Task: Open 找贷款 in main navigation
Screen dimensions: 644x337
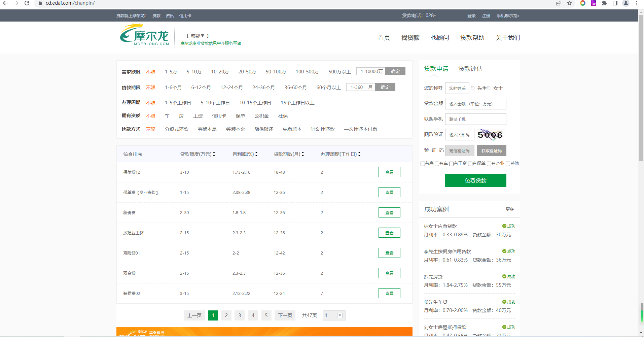Action: (x=410, y=38)
